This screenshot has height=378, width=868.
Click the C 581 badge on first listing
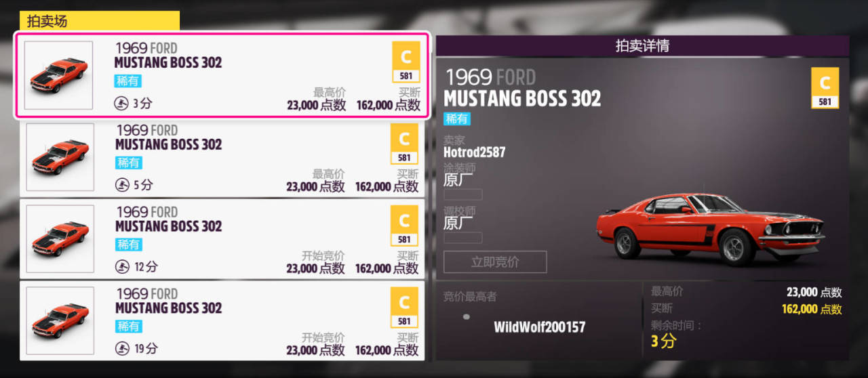point(406,62)
